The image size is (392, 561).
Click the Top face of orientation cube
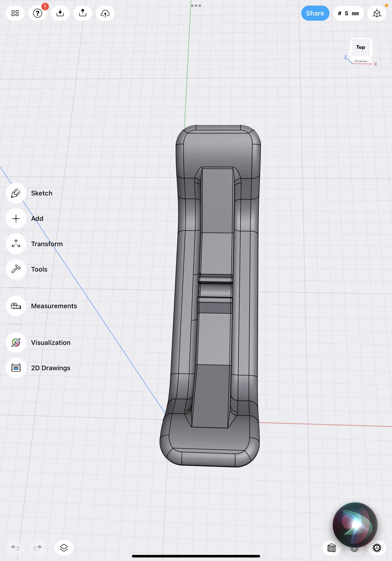[x=361, y=47]
